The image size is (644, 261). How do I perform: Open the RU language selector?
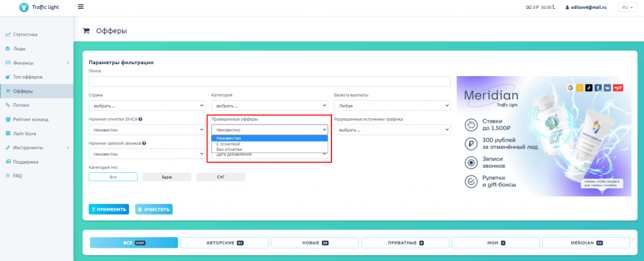(x=626, y=8)
